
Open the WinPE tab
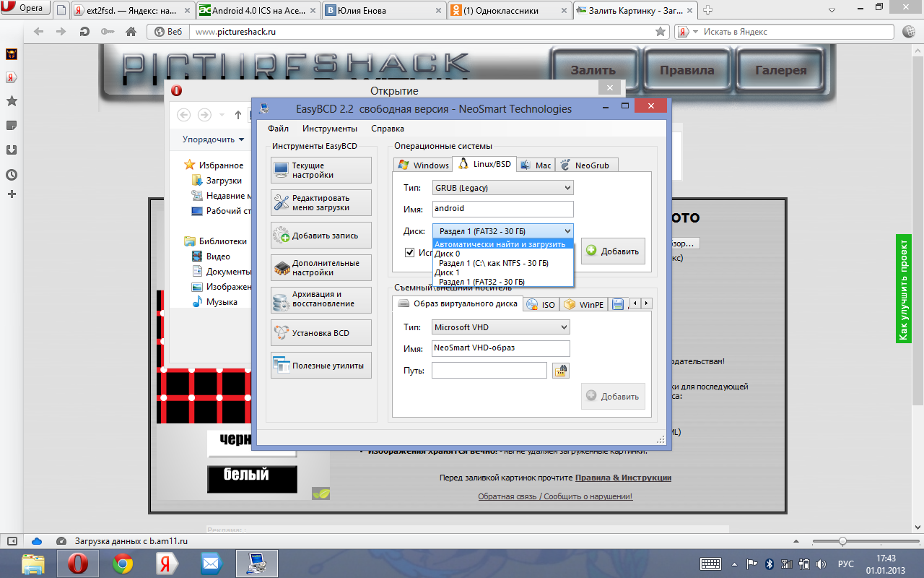583,304
